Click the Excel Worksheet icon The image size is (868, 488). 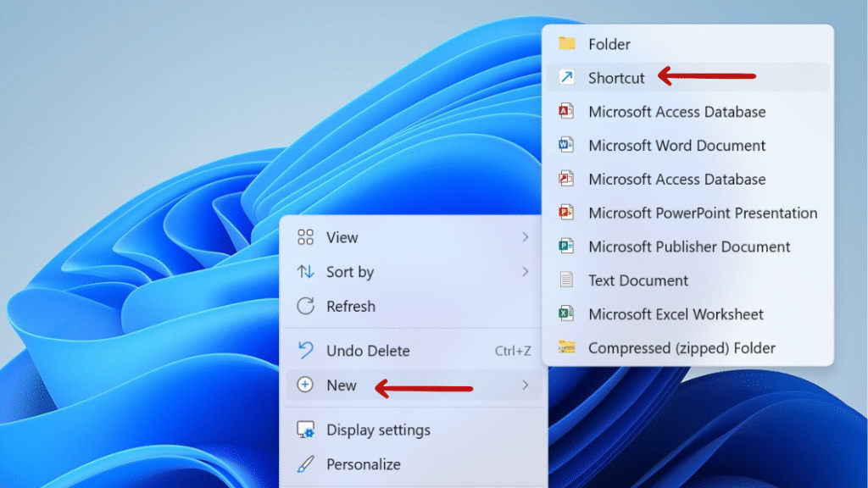point(565,313)
